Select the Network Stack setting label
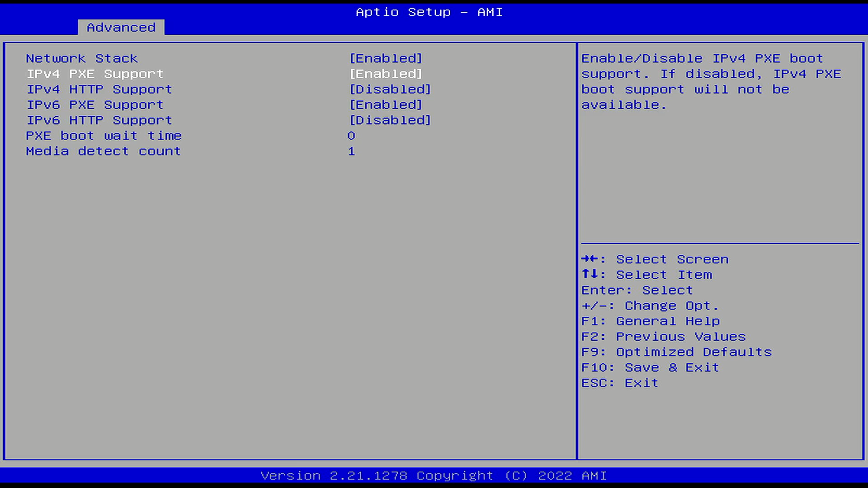This screenshot has height=488, width=868. click(x=82, y=59)
